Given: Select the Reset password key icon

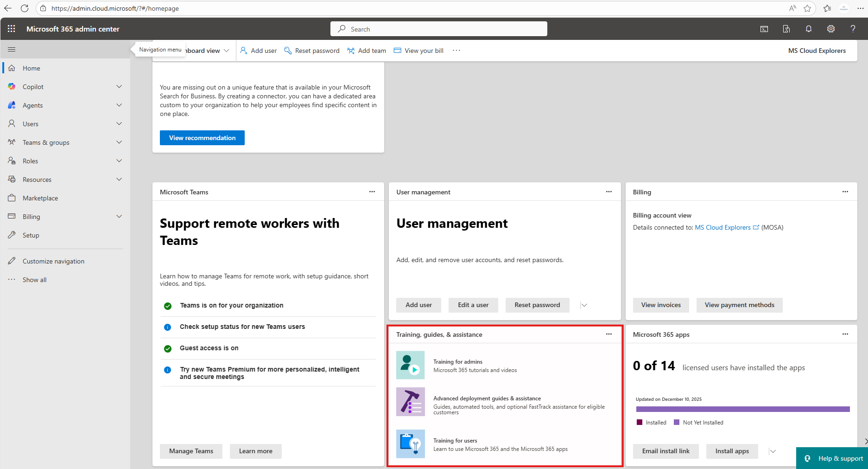Looking at the screenshot, I should coord(287,50).
